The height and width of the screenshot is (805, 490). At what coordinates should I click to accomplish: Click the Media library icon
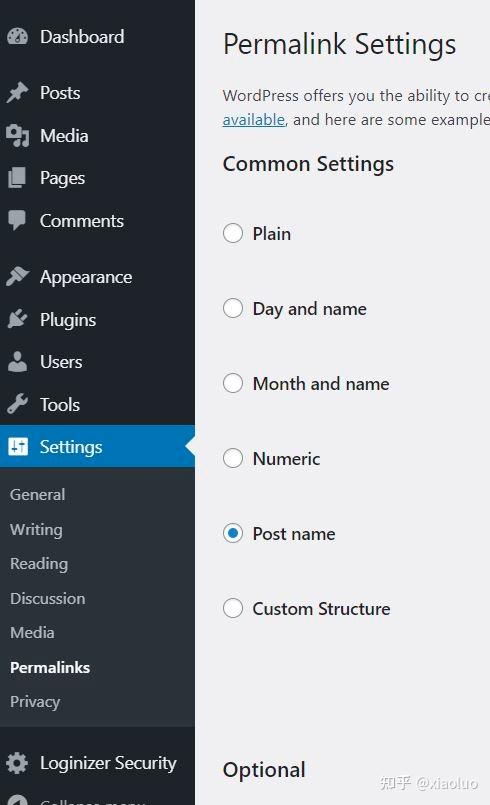pos(17,136)
